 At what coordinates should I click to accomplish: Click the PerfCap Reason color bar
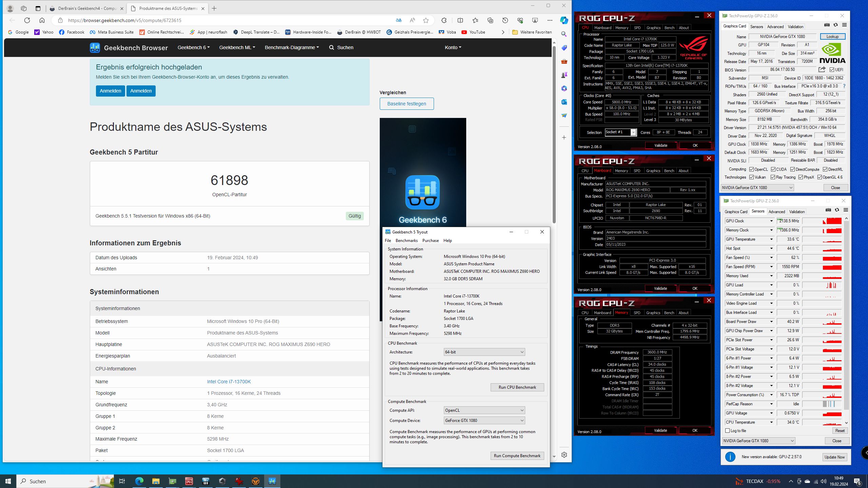822,404
